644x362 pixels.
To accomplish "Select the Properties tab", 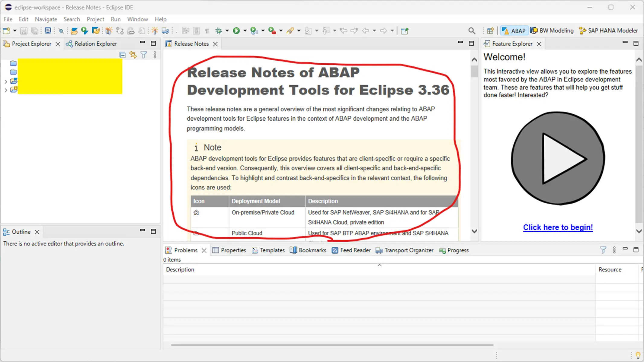I will click(x=229, y=250).
